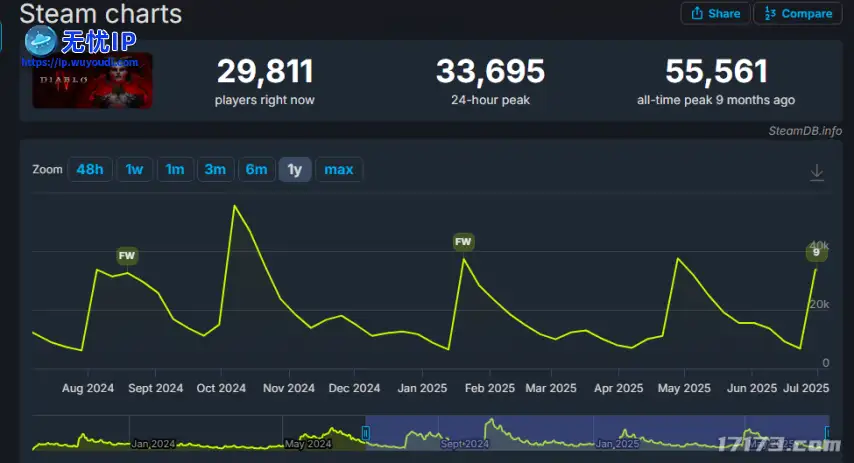Open the Diablo IV game thumbnail

(x=92, y=80)
